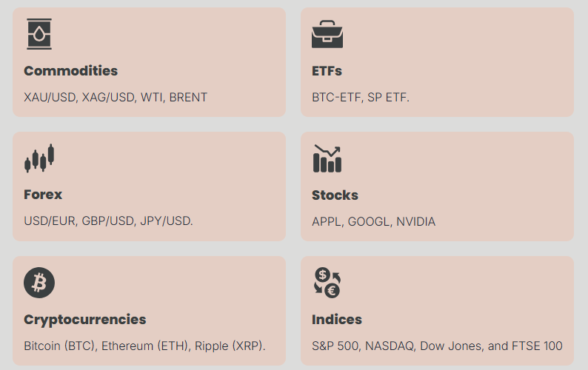Open the Indices heading

click(337, 320)
